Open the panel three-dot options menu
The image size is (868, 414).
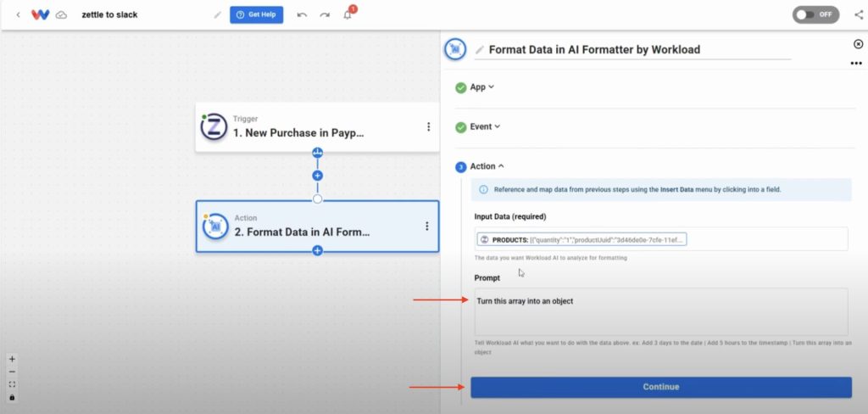tap(856, 64)
